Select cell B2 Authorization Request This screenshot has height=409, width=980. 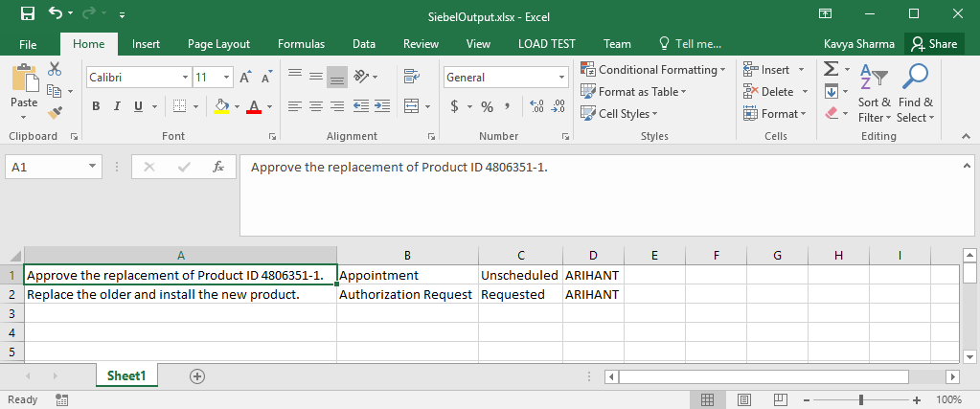pyautogui.click(x=406, y=294)
